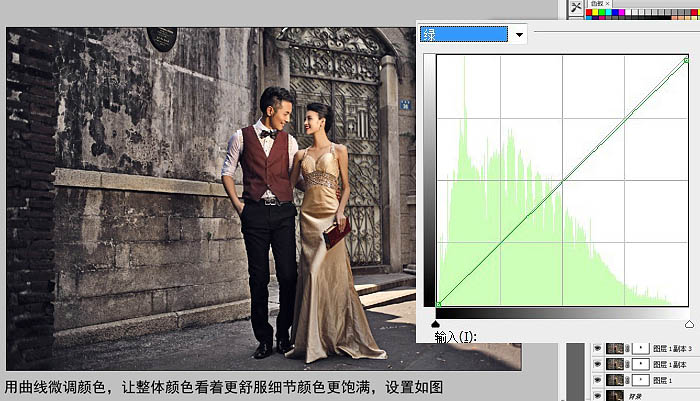Toggle the 背景 layer eye icon
Viewport: 700px width, 401px height.
tap(598, 396)
